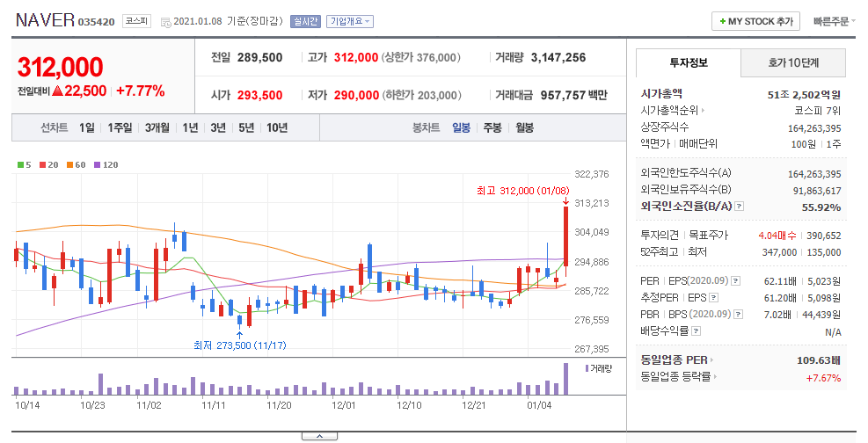The height and width of the screenshot is (443, 868).
Task: Click the calendar icon beside 2021.01.08
Action: coord(165,22)
